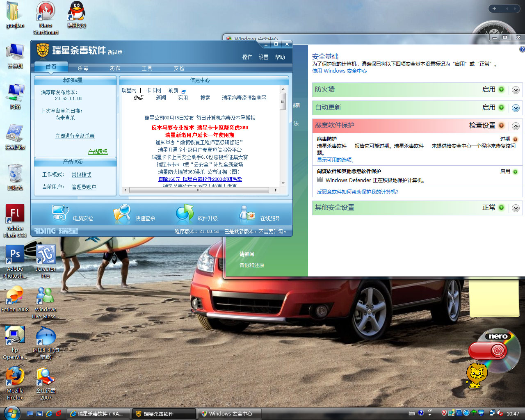This screenshot has width=525, height=420.
Task: Open 在线服务 online service icon
Action: (x=247, y=213)
